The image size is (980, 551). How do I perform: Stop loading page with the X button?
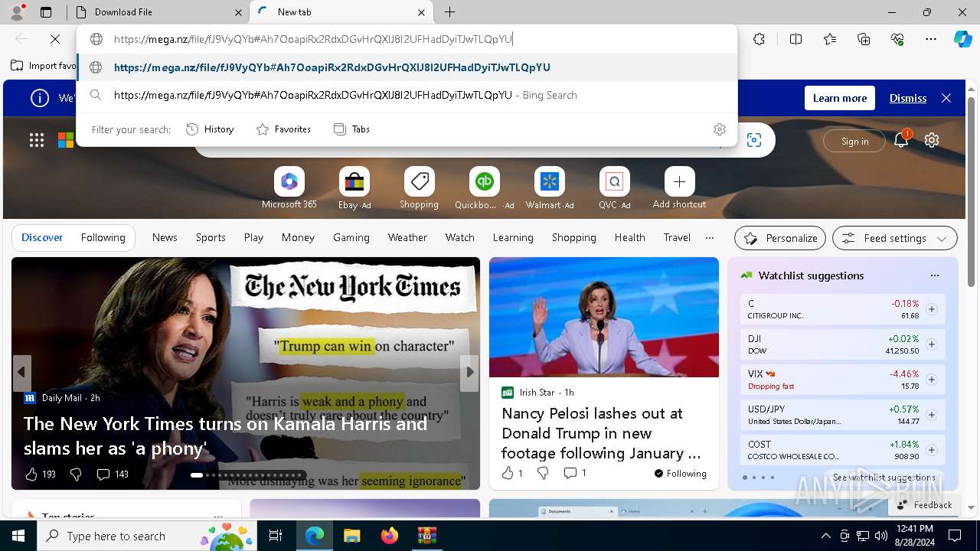55,39
